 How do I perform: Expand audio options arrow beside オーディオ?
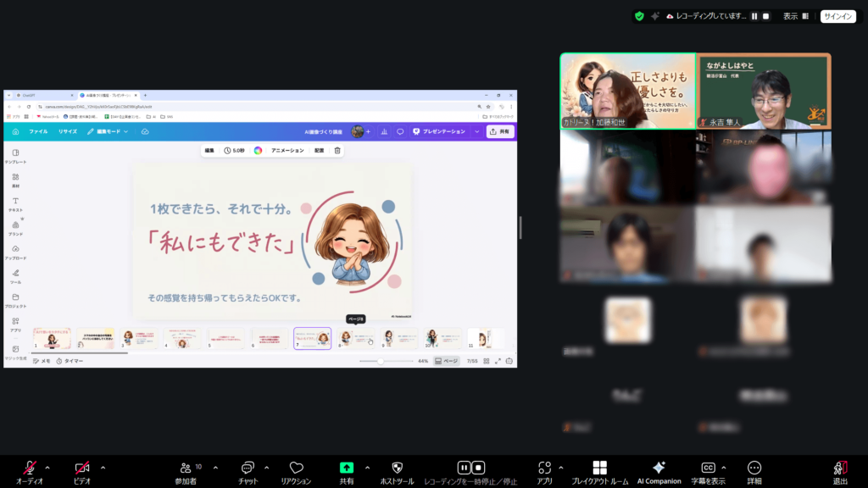tap(47, 467)
